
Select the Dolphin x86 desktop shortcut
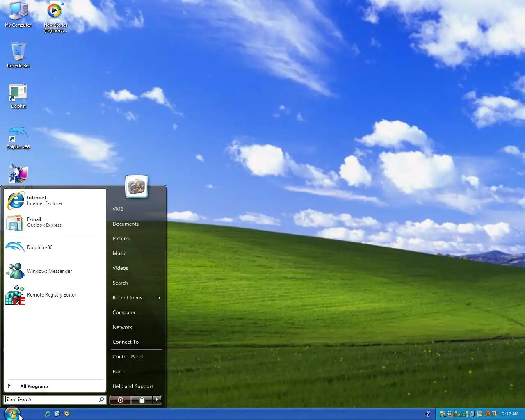pyautogui.click(x=18, y=138)
